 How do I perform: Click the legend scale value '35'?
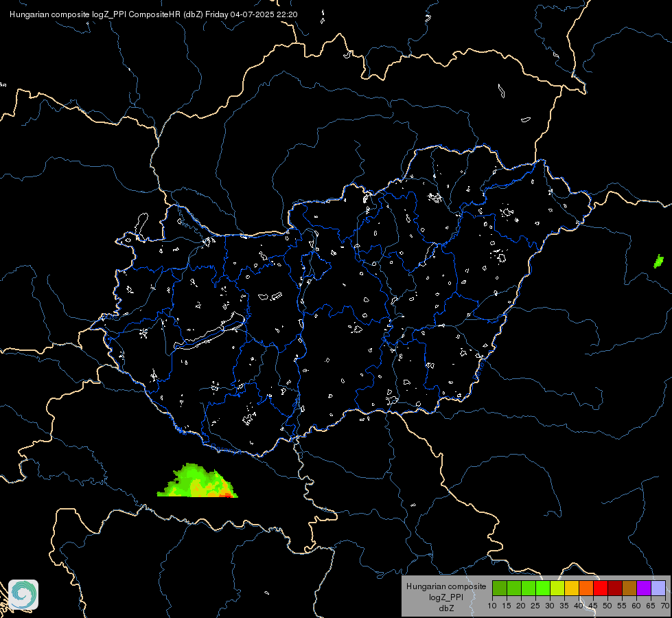tap(564, 606)
